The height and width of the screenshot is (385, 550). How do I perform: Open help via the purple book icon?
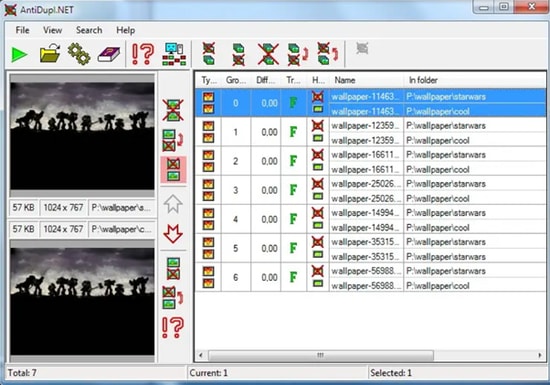(109, 54)
